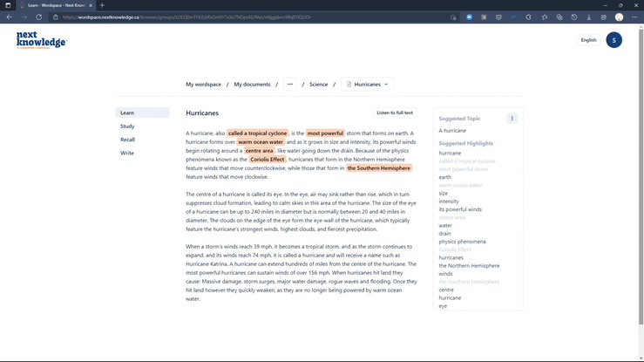Go to My wordspace breadcrumb
Image resolution: width=644 pixels, height=362 pixels.
pyautogui.click(x=203, y=85)
